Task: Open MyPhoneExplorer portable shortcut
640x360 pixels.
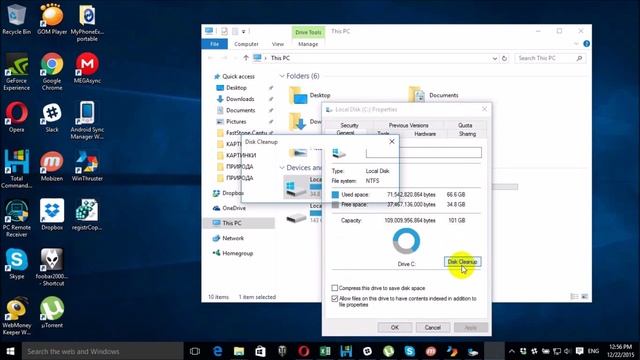Action: tap(87, 22)
